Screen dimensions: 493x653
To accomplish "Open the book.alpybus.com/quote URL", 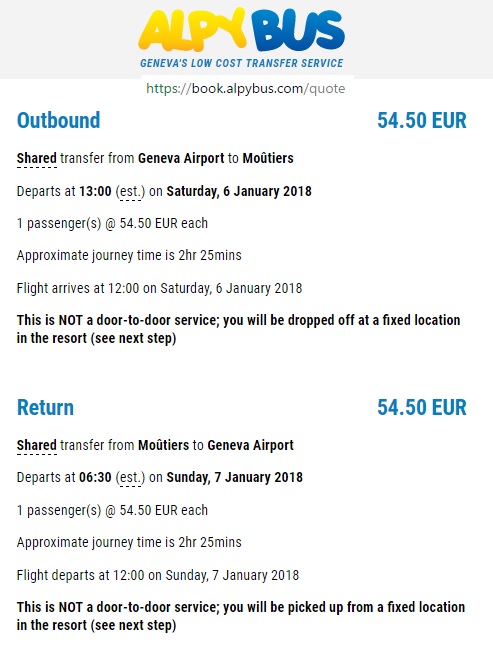I will click(x=246, y=88).
